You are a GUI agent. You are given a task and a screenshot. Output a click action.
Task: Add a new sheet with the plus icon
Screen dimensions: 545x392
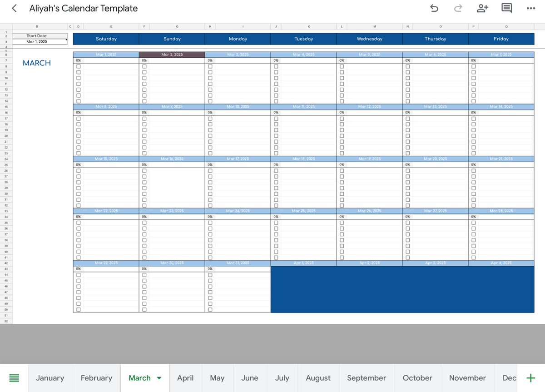530,377
